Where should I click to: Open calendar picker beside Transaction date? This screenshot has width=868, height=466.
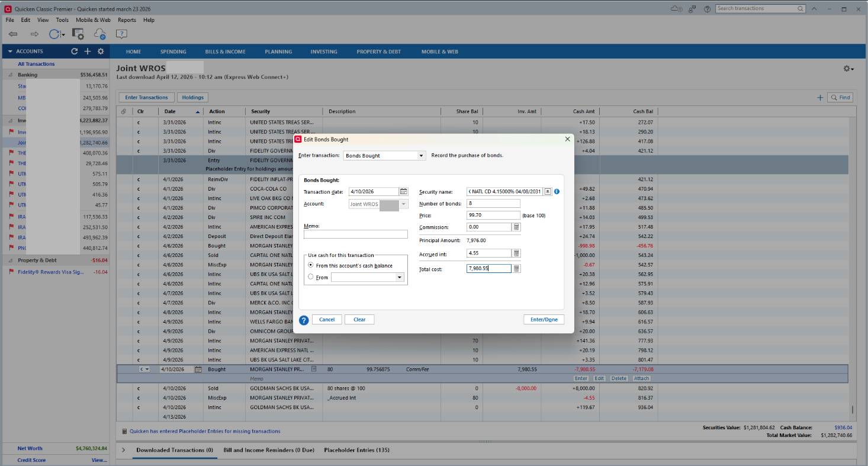404,191
